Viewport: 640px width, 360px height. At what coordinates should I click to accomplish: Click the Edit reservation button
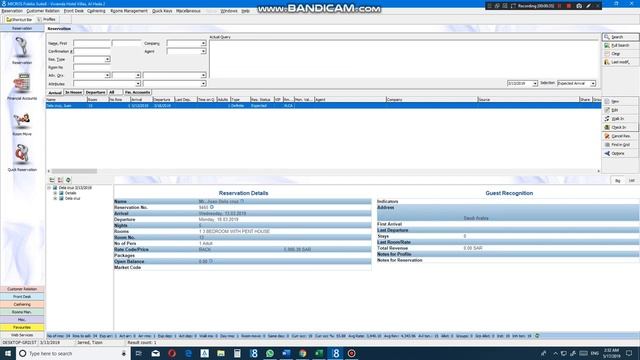[620, 110]
